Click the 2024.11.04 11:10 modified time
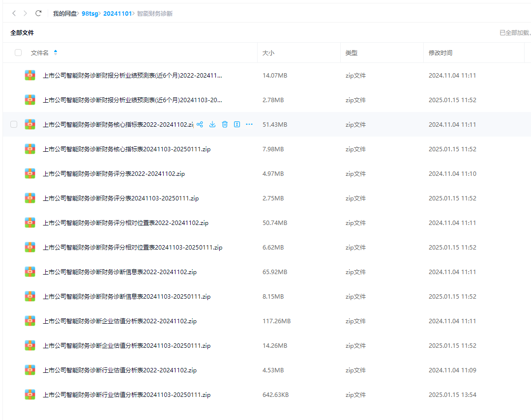531x420 pixels. [452, 173]
